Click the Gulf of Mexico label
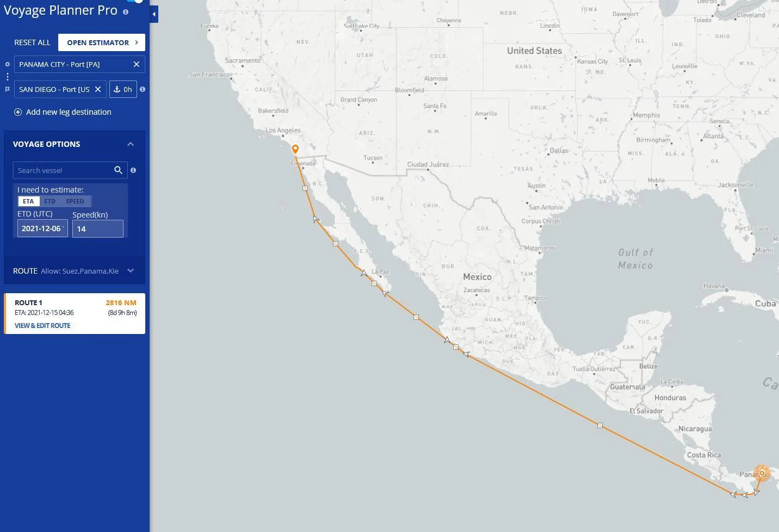The height and width of the screenshot is (532, 779). [x=635, y=259]
